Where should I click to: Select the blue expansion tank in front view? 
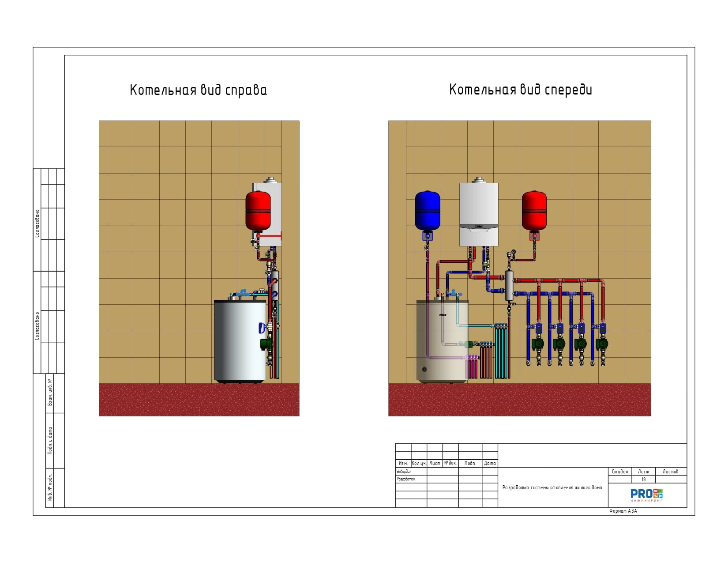pyautogui.click(x=428, y=211)
